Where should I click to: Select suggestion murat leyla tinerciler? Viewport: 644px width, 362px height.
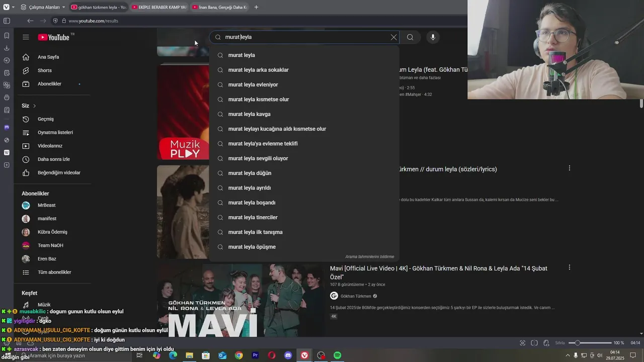pos(304,217)
